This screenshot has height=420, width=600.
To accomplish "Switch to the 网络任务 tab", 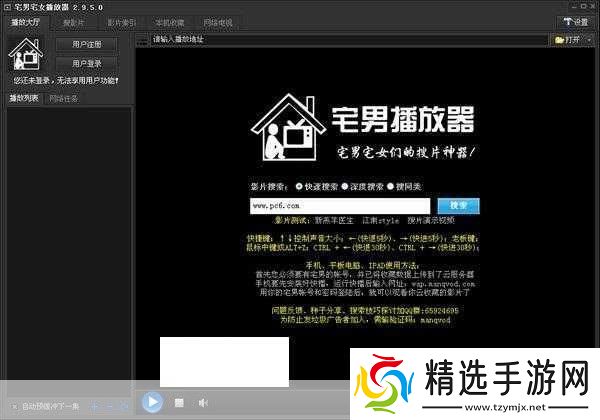I will (64, 98).
